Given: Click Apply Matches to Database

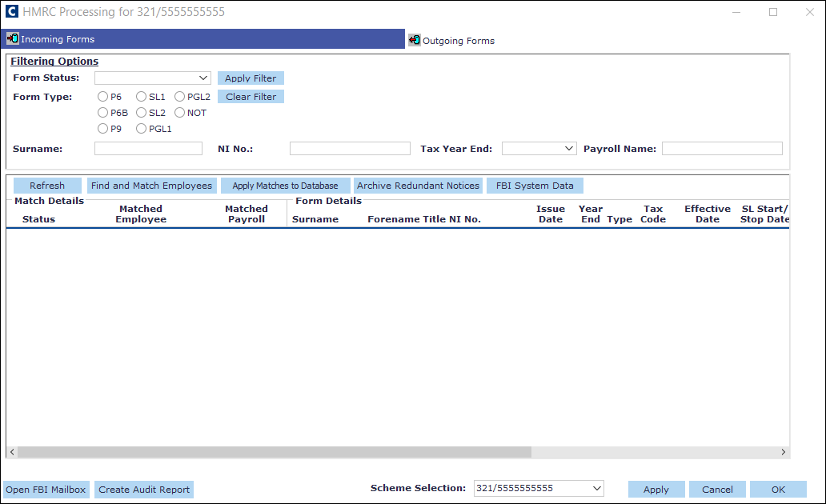Looking at the screenshot, I should pyautogui.click(x=286, y=186).
